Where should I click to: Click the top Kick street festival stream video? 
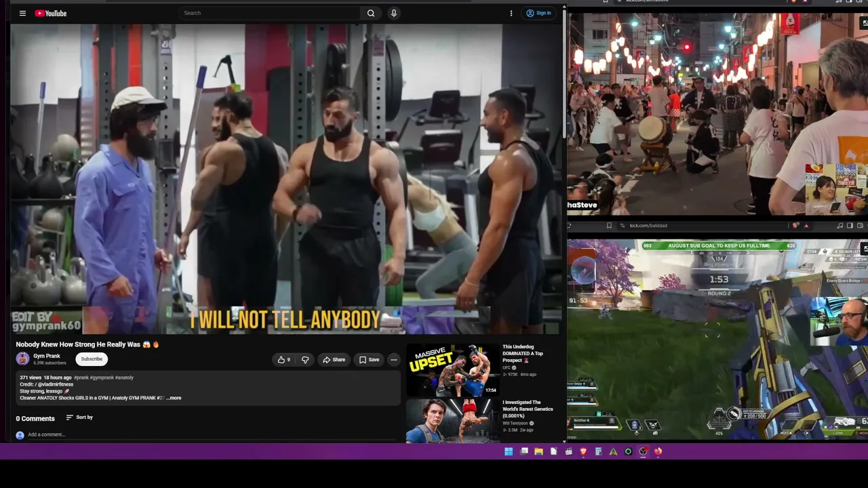(717, 114)
